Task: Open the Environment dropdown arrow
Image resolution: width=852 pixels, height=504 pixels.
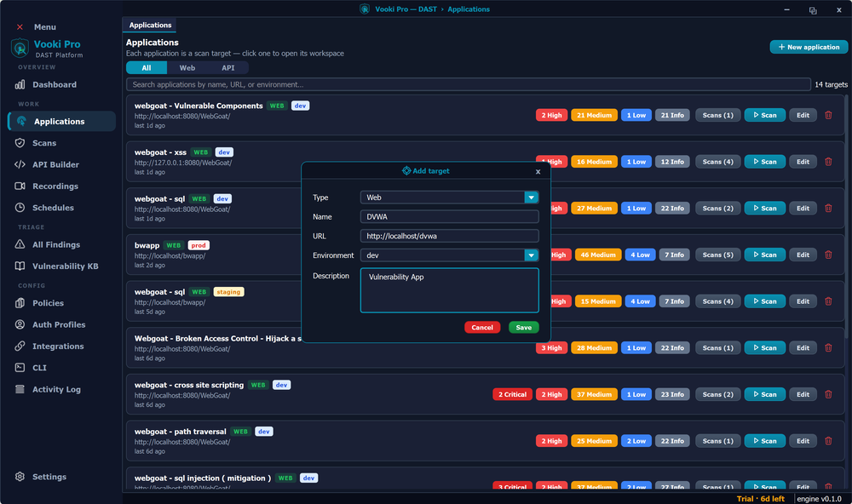Action: pos(532,255)
